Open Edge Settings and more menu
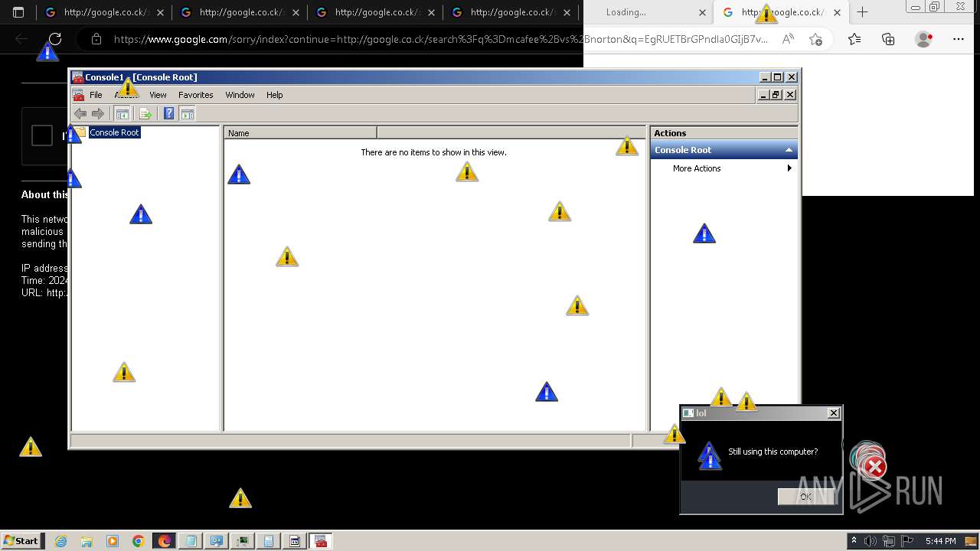The height and width of the screenshot is (551, 980). pyautogui.click(x=959, y=39)
